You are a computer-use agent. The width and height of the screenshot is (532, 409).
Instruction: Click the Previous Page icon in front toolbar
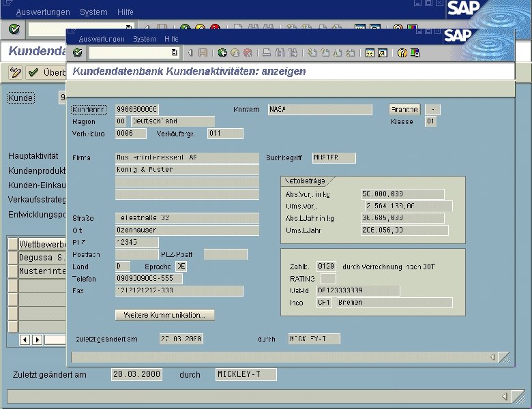tap(325, 52)
